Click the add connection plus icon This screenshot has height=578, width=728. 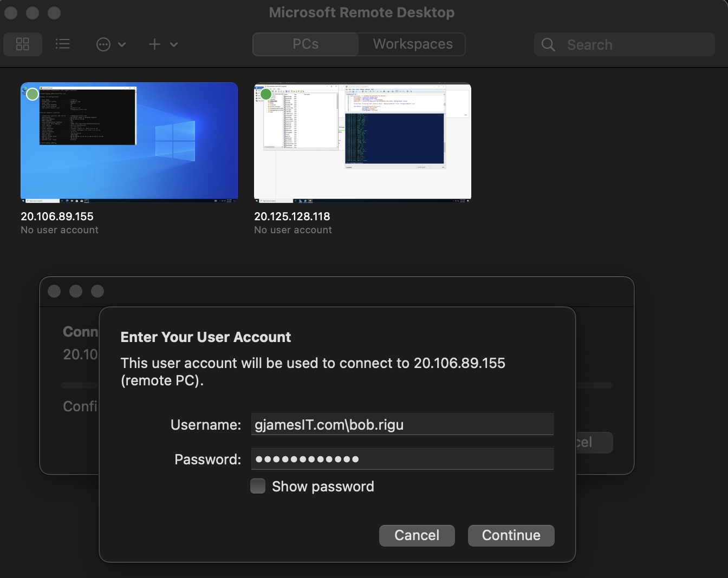(x=154, y=44)
